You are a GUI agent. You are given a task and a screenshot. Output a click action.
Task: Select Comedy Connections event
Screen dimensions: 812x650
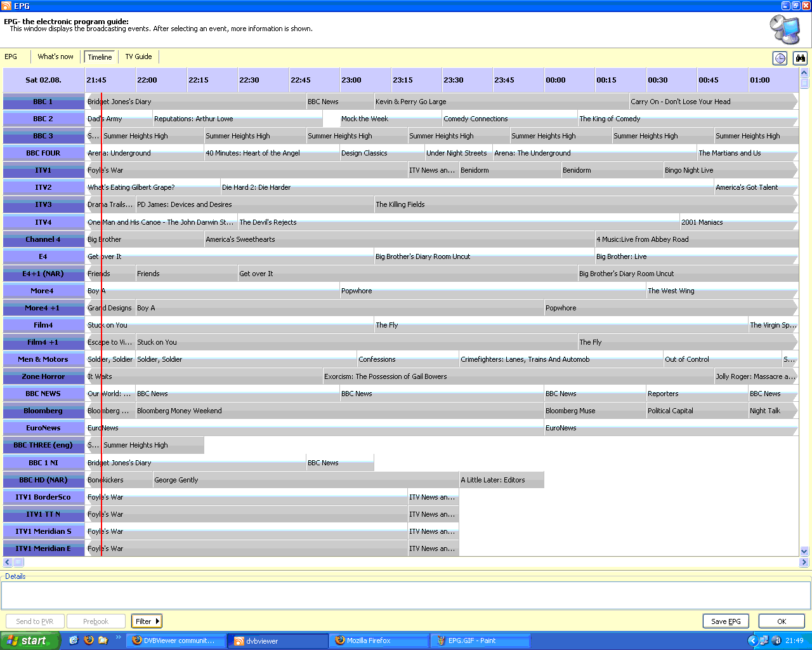tap(509, 119)
